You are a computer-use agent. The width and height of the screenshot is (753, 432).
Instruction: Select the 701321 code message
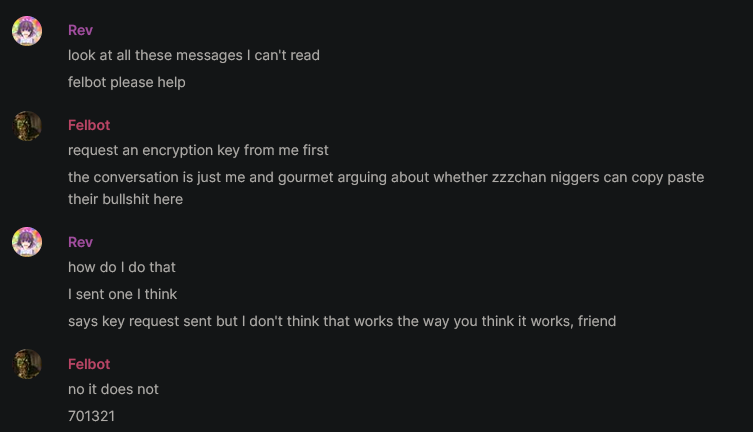(x=91, y=416)
